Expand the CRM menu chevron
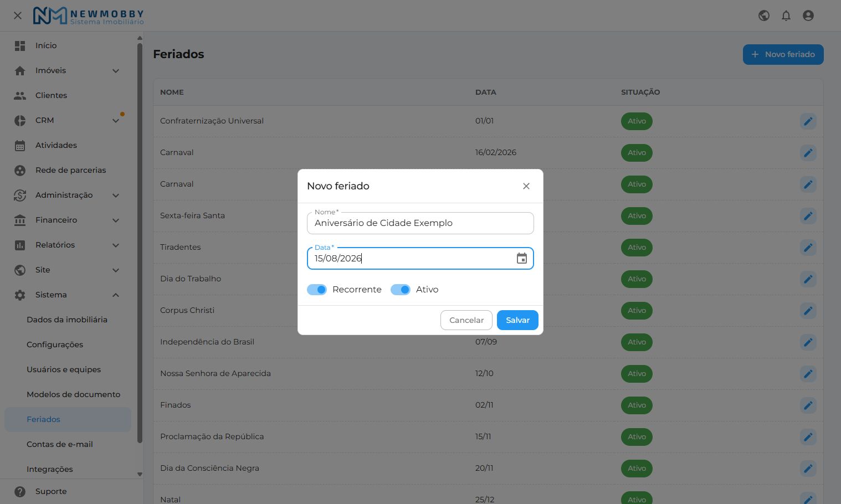The width and height of the screenshot is (841, 504). coord(116,121)
